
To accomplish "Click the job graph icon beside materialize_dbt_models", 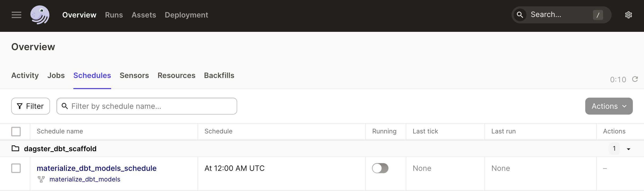I will point(41,179).
